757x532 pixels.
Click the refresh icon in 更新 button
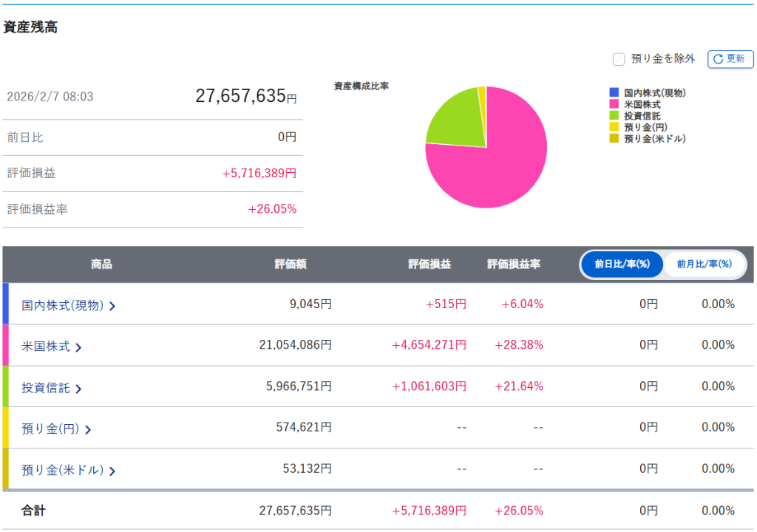718,59
